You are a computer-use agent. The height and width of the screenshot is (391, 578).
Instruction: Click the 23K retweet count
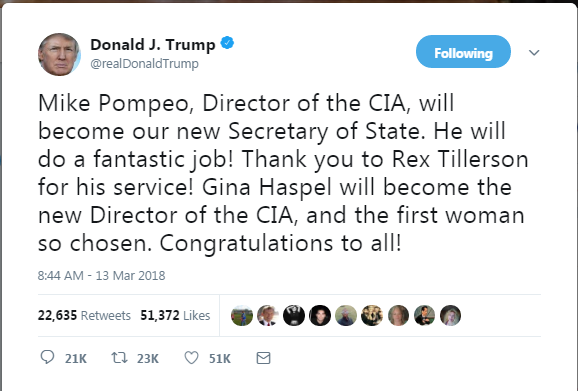click(x=148, y=359)
